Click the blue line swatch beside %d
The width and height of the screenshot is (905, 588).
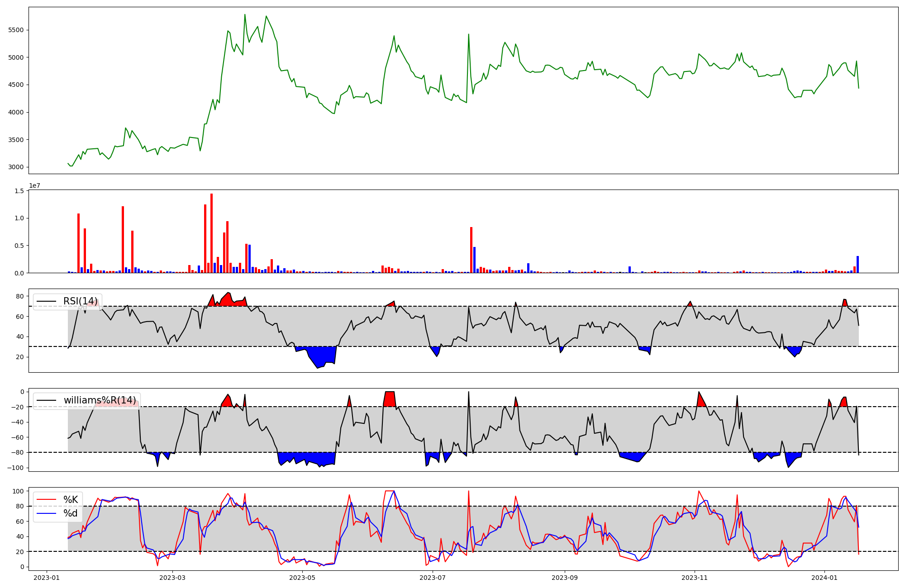(x=46, y=513)
